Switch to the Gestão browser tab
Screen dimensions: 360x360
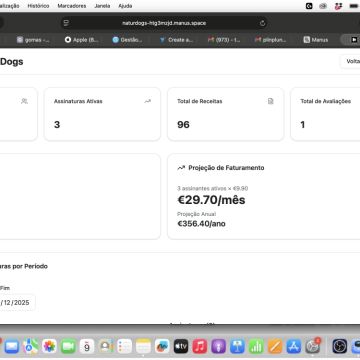click(127, 40)
